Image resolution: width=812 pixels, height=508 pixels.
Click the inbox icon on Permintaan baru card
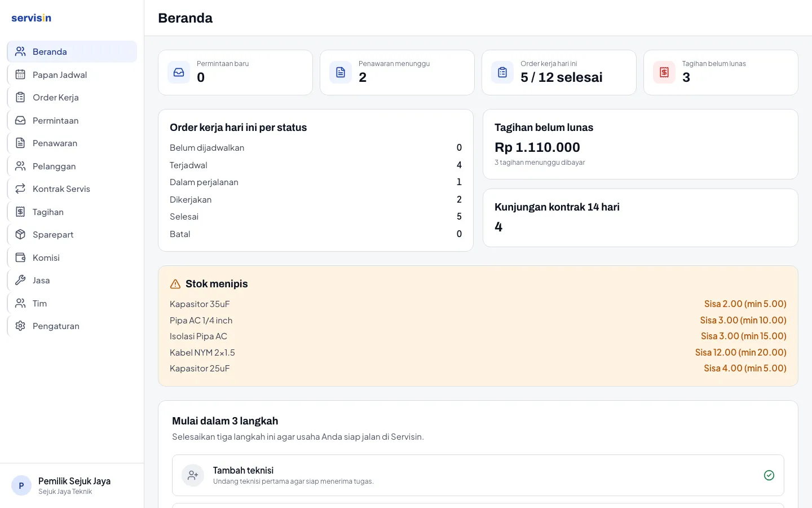pos(179,72)
